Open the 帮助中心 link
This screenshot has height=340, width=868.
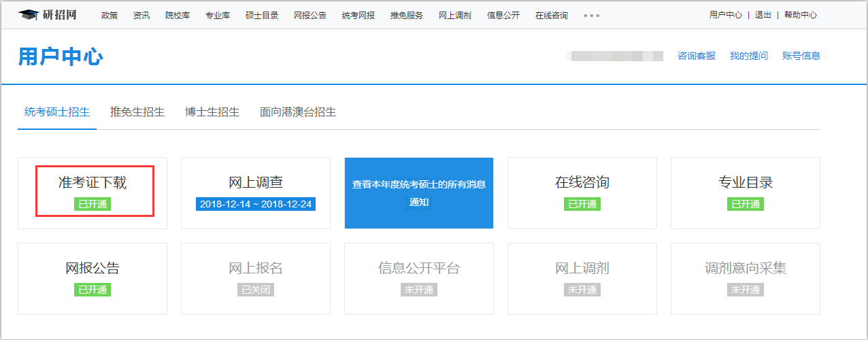(801, 15)
